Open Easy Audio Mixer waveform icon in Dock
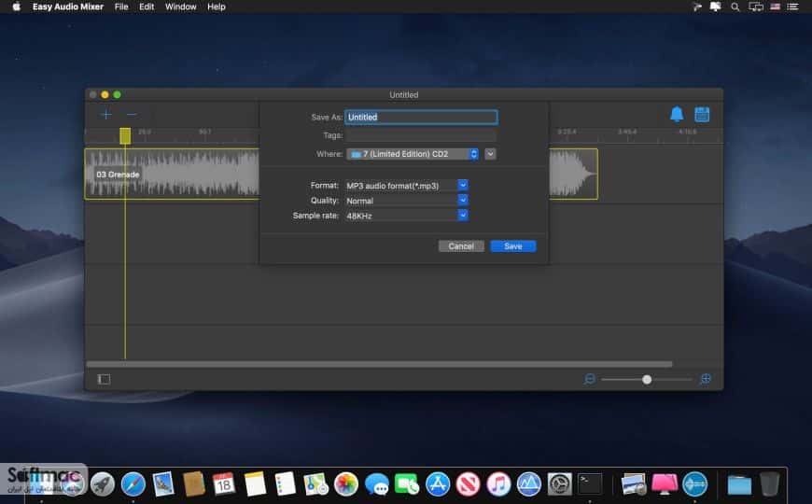 [695, 484]
